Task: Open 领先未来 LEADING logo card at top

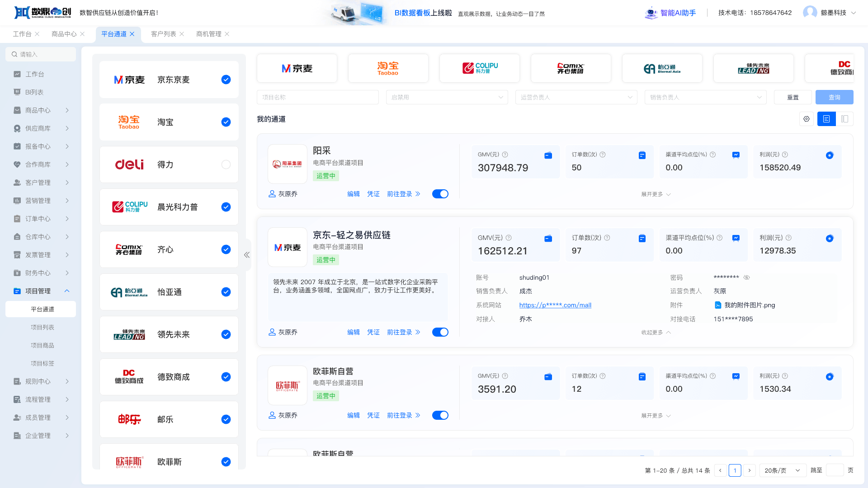Action: 754,68
